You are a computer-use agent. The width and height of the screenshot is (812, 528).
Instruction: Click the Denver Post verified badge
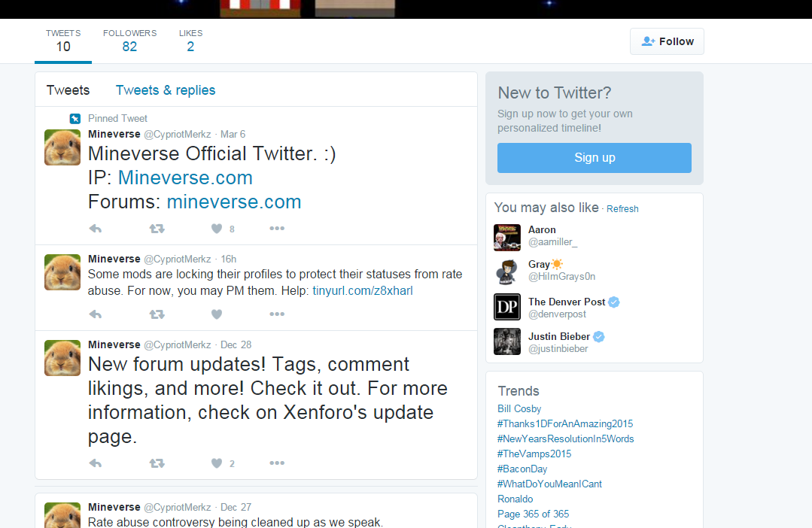[x=613, y=302]
